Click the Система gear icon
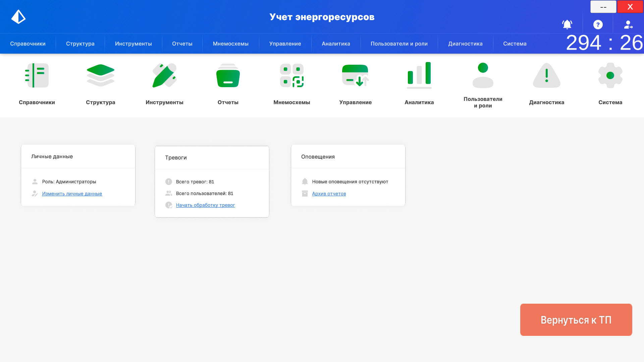The height and width of the screenshot is (362, 644). point(610,75)
